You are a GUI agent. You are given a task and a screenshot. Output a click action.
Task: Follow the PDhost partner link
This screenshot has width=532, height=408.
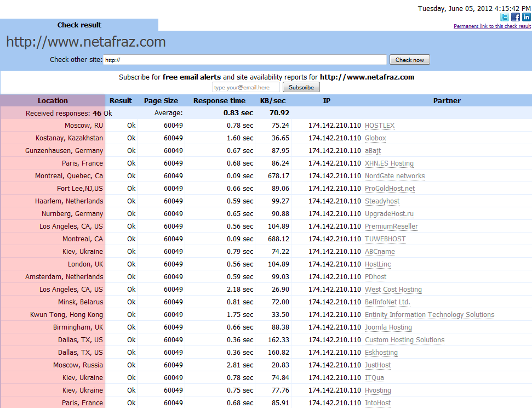[x=376, y=276]
